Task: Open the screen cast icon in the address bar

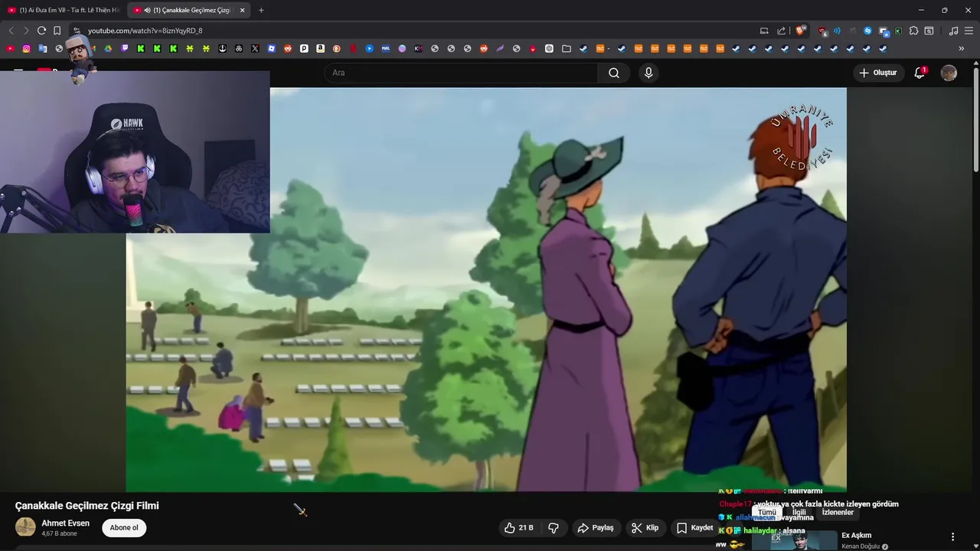Action: (x=764, y=31)
